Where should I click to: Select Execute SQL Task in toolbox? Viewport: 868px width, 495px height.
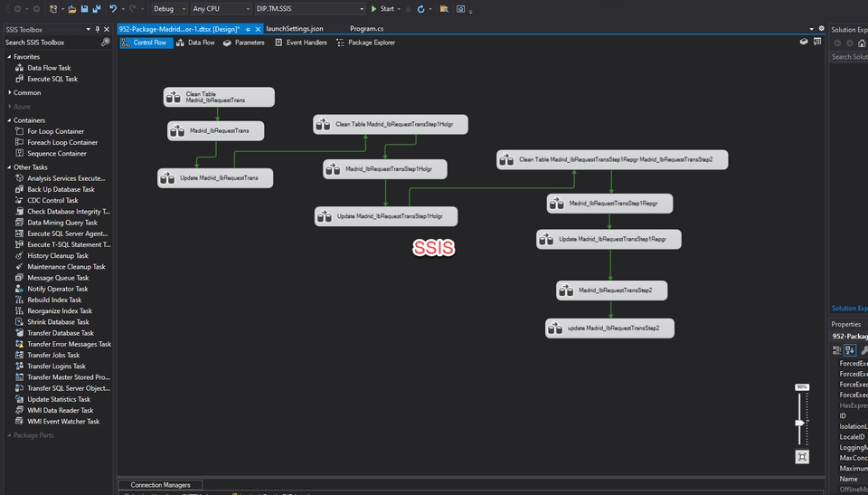(52, 79)
